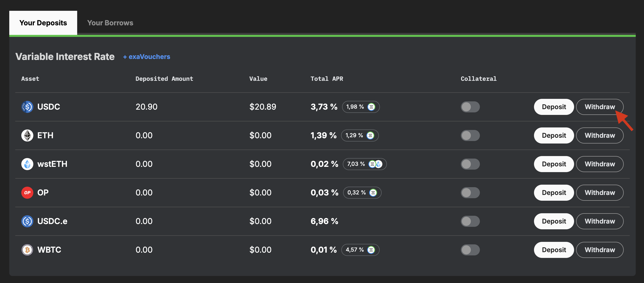Switch the wstETH collateral toggle
The image size is (644, 283).
(470, 164)
